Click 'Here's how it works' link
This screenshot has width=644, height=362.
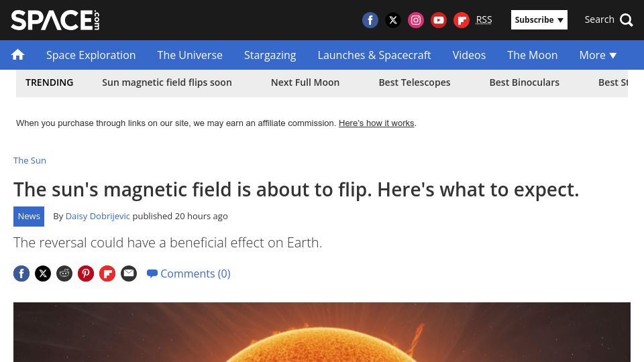coord(376,123)
